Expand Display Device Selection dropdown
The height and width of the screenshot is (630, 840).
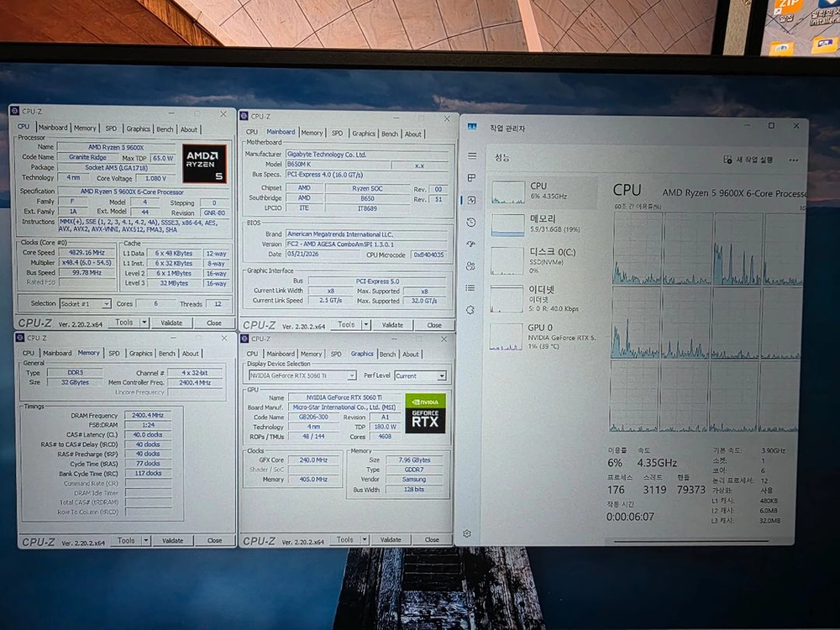[x=352, y=375]
